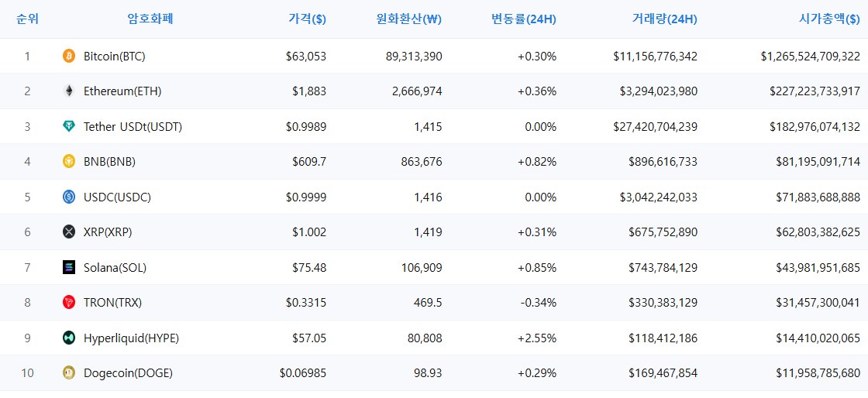Screen dimensions: 868x398
Task: Click the Bitcoin coin icon
Action: (69, 56)
